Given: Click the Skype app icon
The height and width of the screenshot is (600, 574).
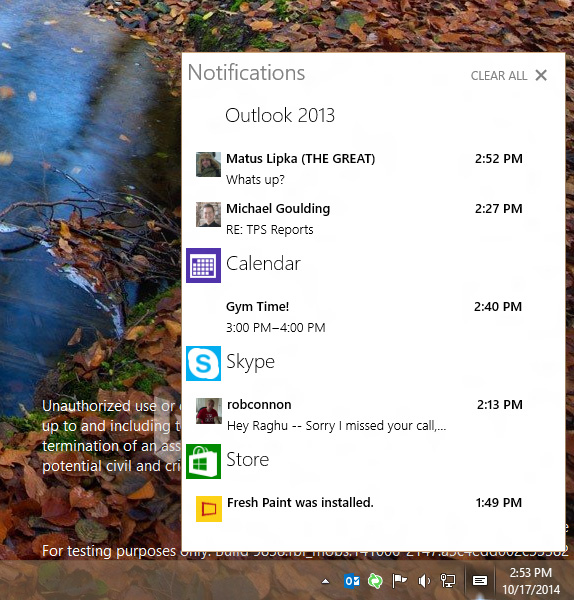Looking at the screenshot, I should (203, 363).
